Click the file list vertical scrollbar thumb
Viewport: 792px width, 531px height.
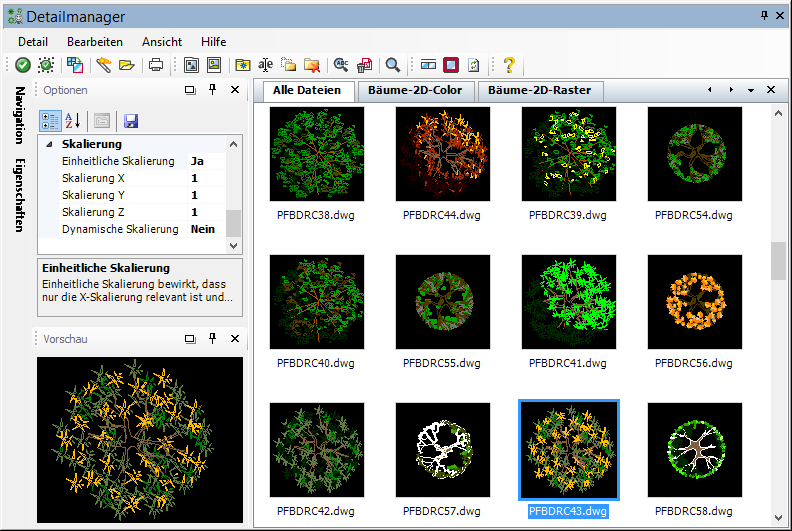click(x=778, y=260)
